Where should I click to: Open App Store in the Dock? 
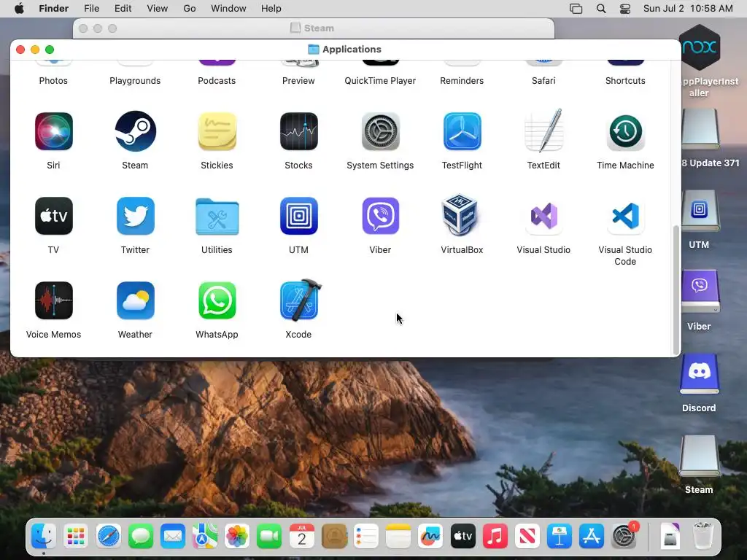click(591, 536)
